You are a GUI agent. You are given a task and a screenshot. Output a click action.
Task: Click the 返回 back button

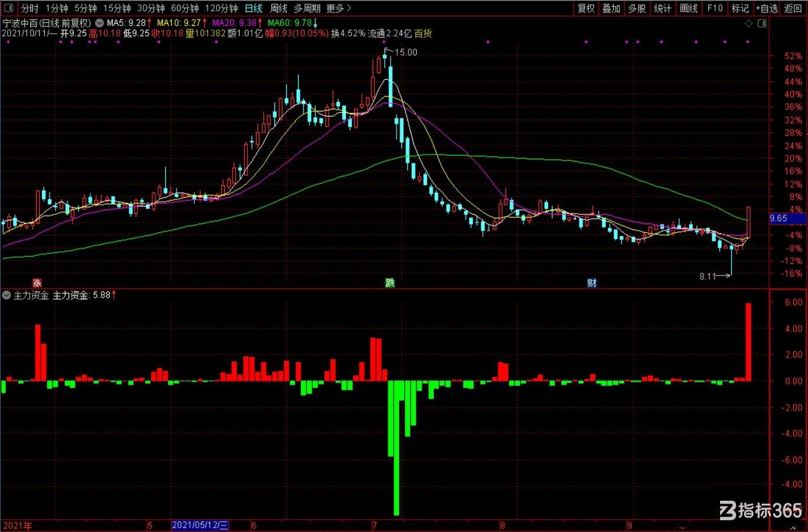click(x=793, y=8)
